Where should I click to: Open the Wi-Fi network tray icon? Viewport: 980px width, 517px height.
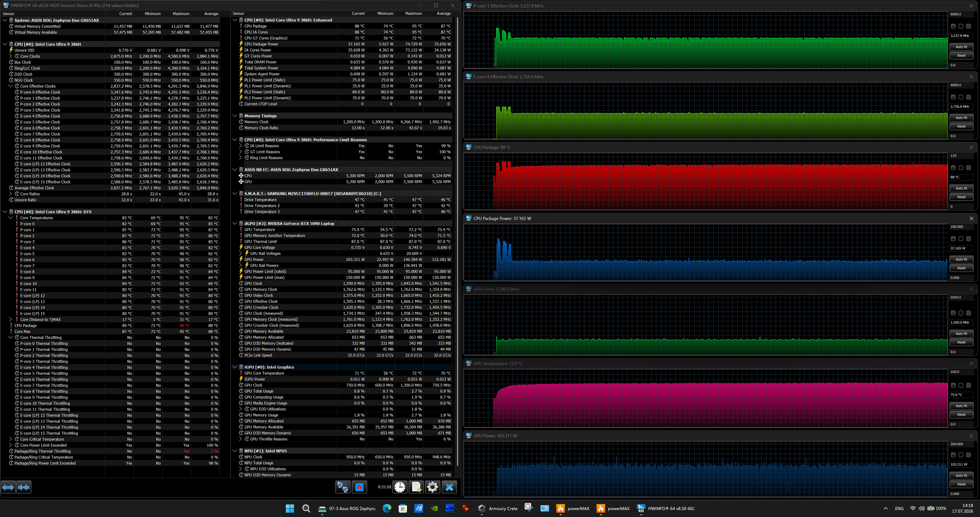tap(913, 508)
